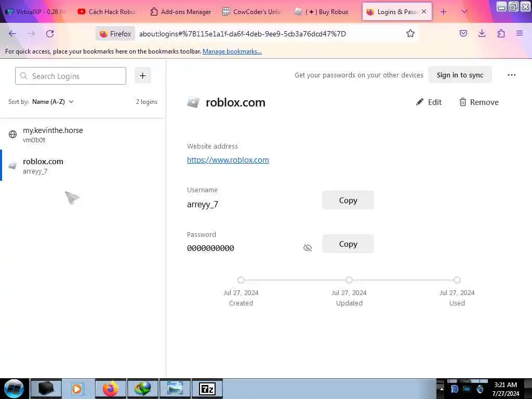Switch to the Cach Hack Robux tab

107,11
